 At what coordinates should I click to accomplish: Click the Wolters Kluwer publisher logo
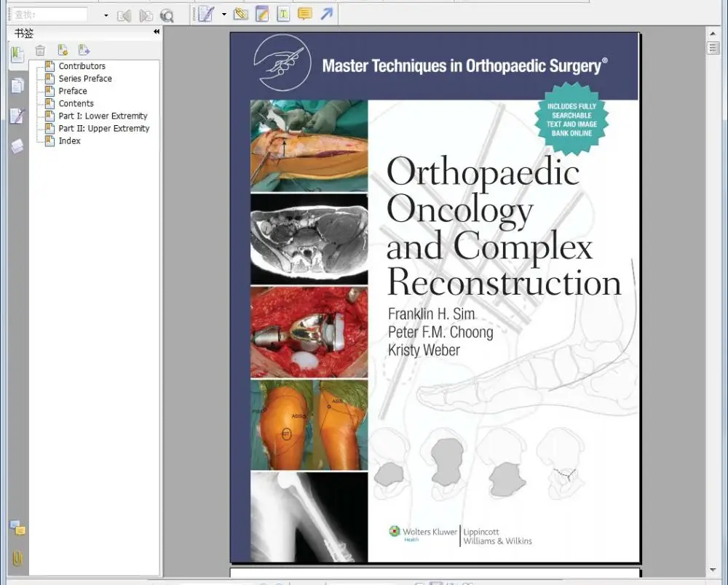(x=423, y=533)
